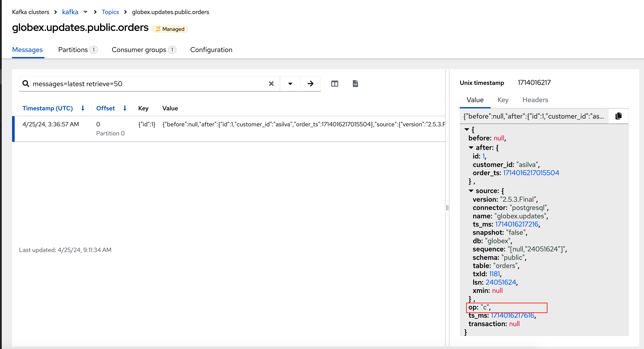Click the search magnifier icon
Screen dimensions: 644x349
pos(26,84)
